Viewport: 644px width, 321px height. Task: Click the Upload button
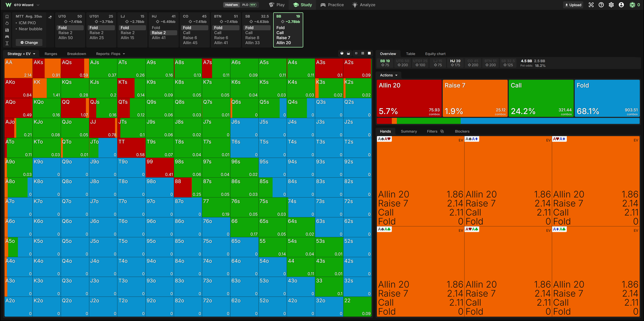pos(573,5)
